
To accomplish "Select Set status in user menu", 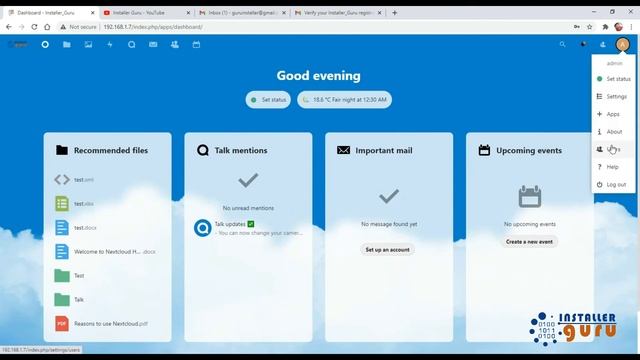I will (613, 79).
